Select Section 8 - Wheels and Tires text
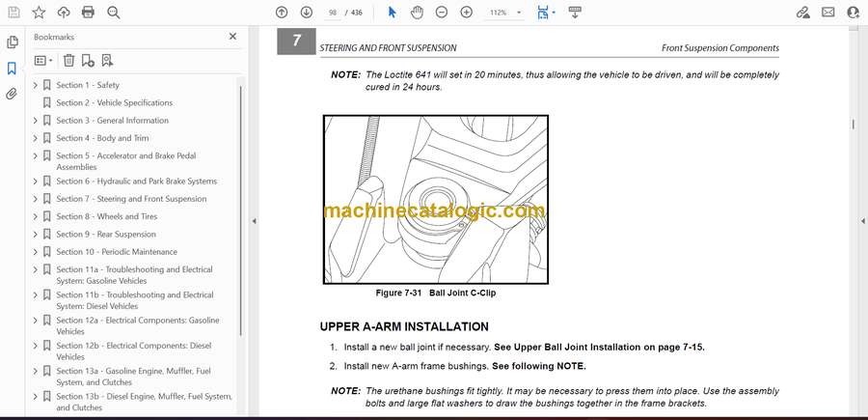 point(107,216)
